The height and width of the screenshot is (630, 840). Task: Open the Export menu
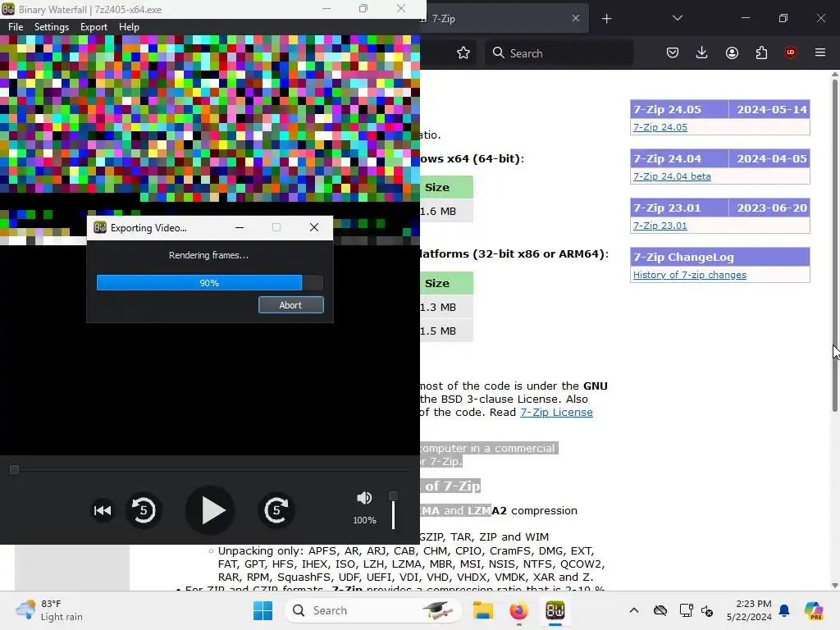coord(94,27)
